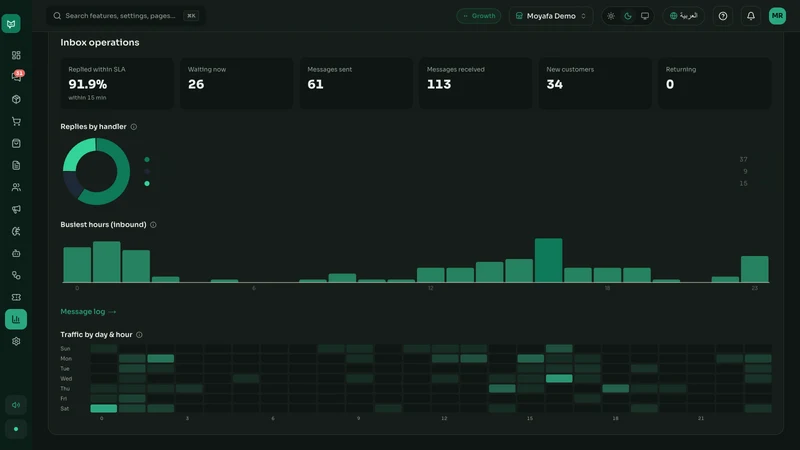800x450 pixels.
Task: Open the Message log link
Action: (88, 311)
